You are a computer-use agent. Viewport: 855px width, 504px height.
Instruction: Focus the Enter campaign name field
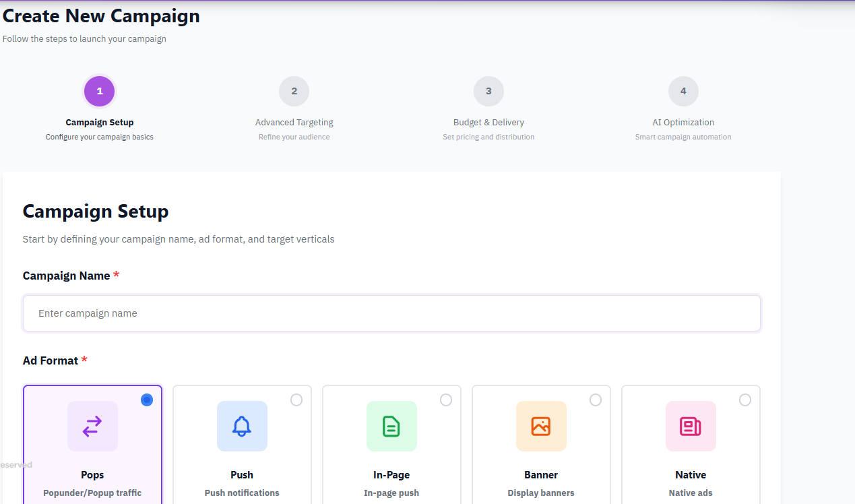click(x=391, y=313)
